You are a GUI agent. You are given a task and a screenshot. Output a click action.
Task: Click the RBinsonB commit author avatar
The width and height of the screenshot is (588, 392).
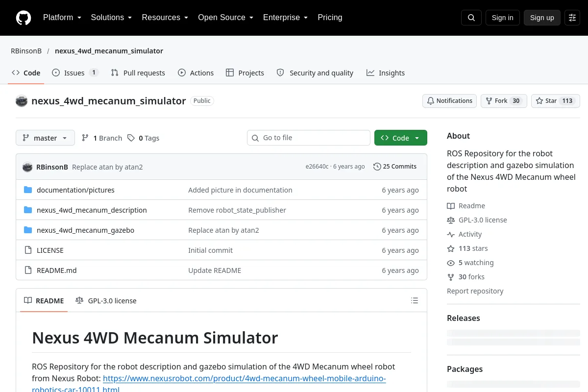pyautogui.click(x=27, y=167)
